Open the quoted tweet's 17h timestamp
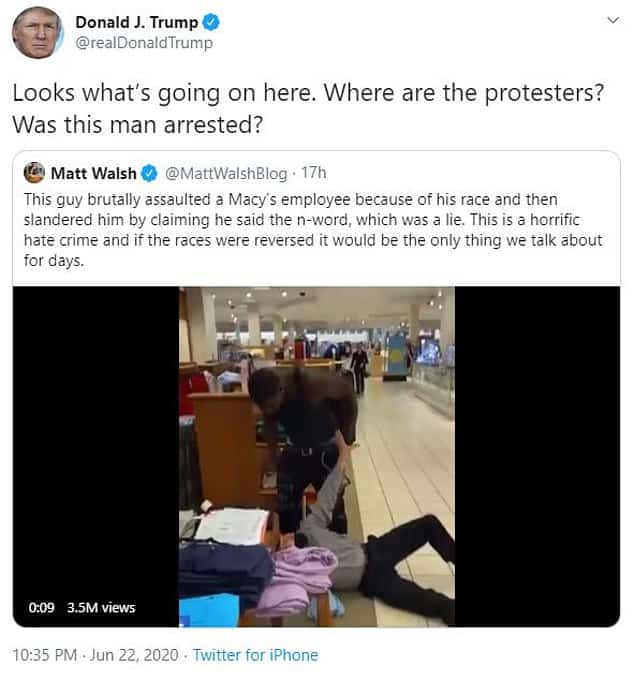Image resolution: width=634 pixels, height=681 pixels. tap(314, 173)
